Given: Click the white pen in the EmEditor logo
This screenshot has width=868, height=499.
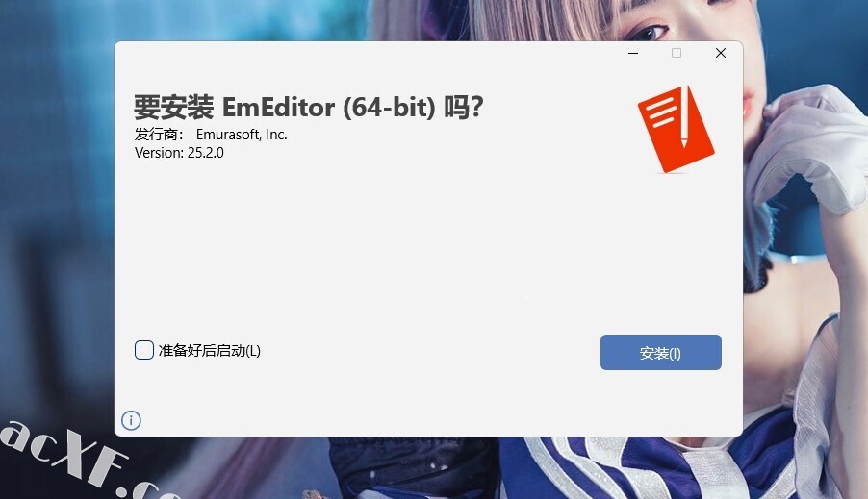Looking at the screenshot, I should [x=685, y=117].
